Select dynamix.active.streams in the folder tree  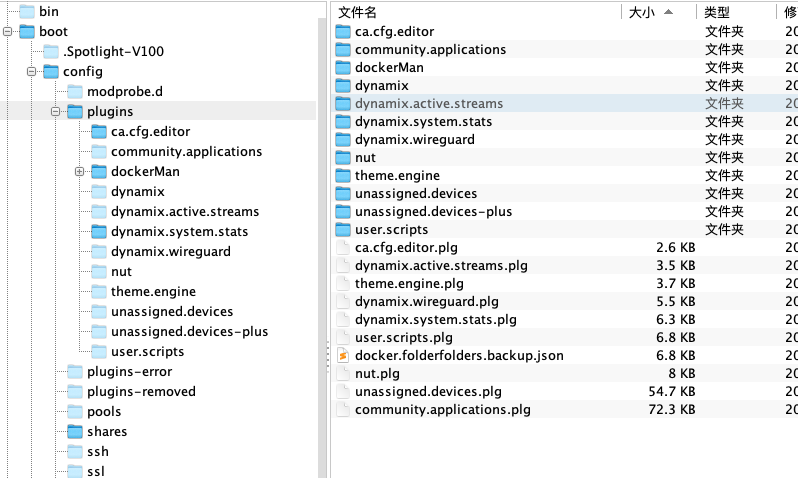[185, 211]
